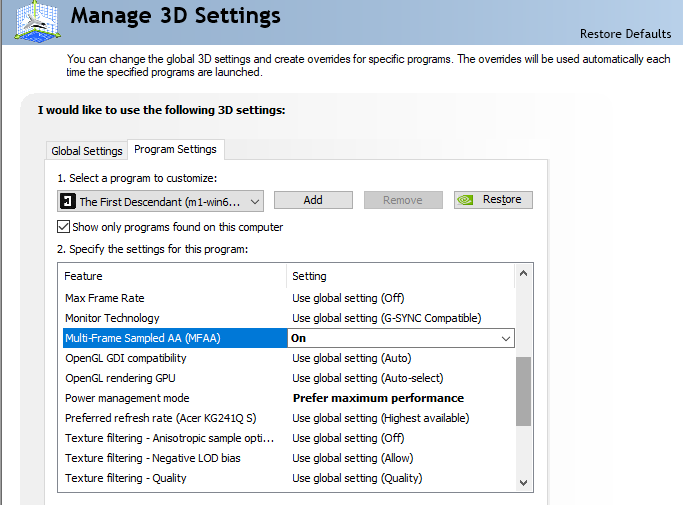Viewport: 684px width, 505px height.
Task: Select OpenGL rendering GPU row
Action: click(x=121, y=378)
